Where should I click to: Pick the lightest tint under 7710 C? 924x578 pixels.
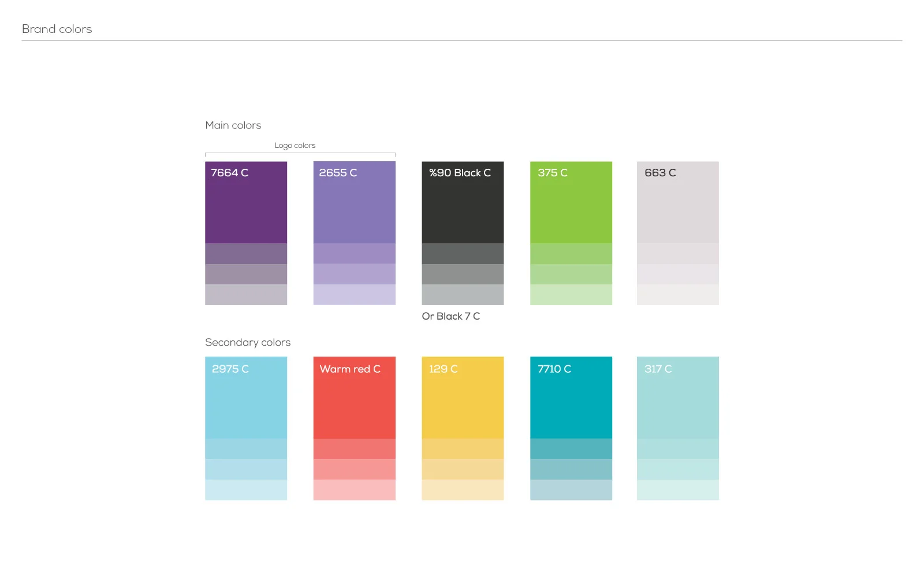pos(571,490)
